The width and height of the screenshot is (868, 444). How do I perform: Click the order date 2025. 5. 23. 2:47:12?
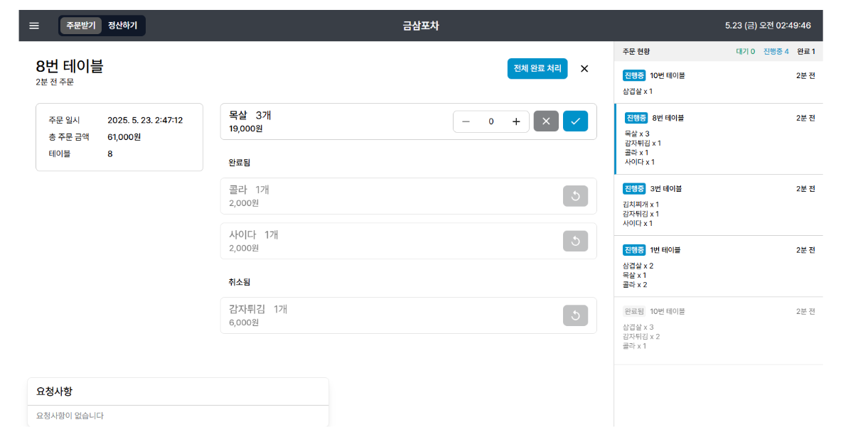tap(145, 120)
